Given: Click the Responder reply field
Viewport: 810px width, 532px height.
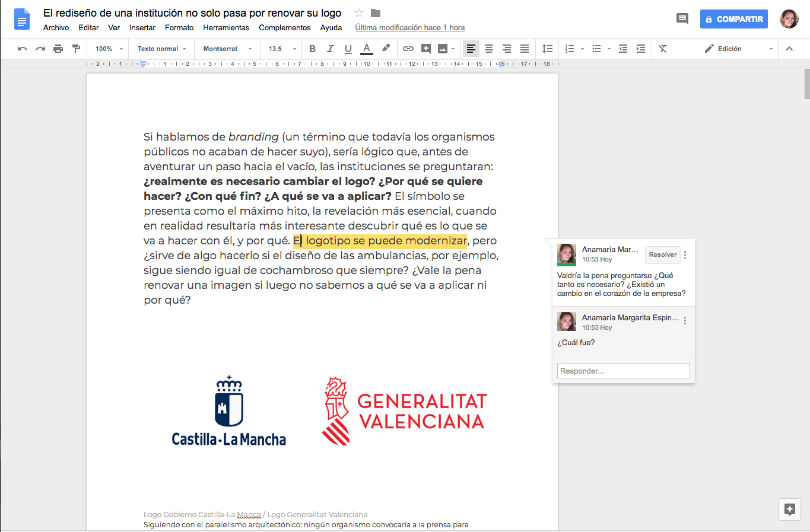Looking at the screenshot, I should (623, 371).
